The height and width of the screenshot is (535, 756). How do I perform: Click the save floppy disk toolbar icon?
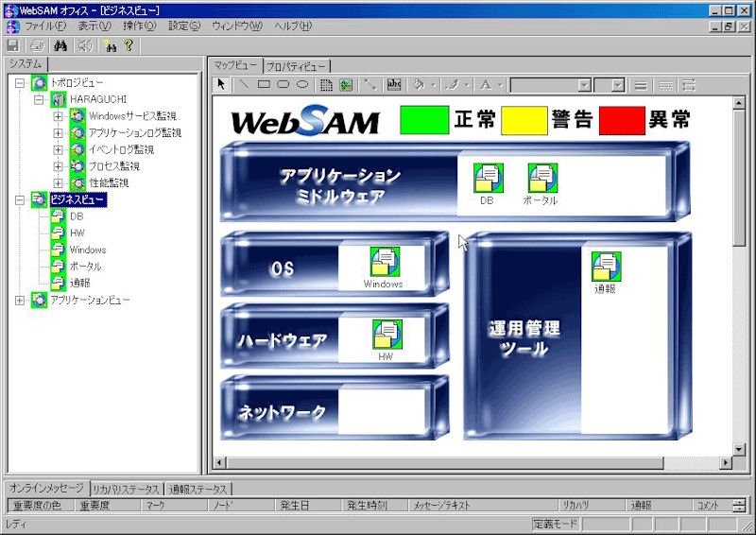[x=13, y=45]
